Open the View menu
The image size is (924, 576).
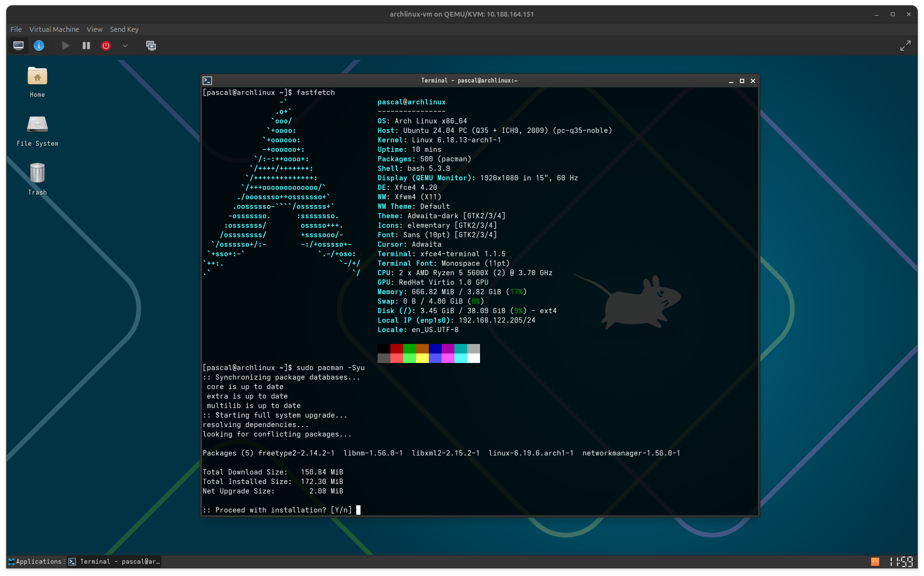click(x=94, y=29)
